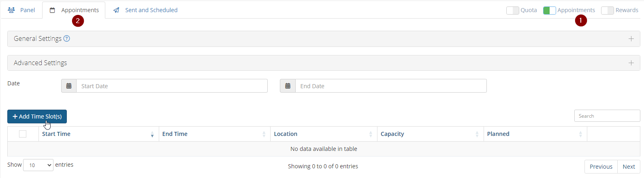This screenshot has width=644, height=178.
Task: Open the Show entries dropdown
Action: (x=38, y=165)
